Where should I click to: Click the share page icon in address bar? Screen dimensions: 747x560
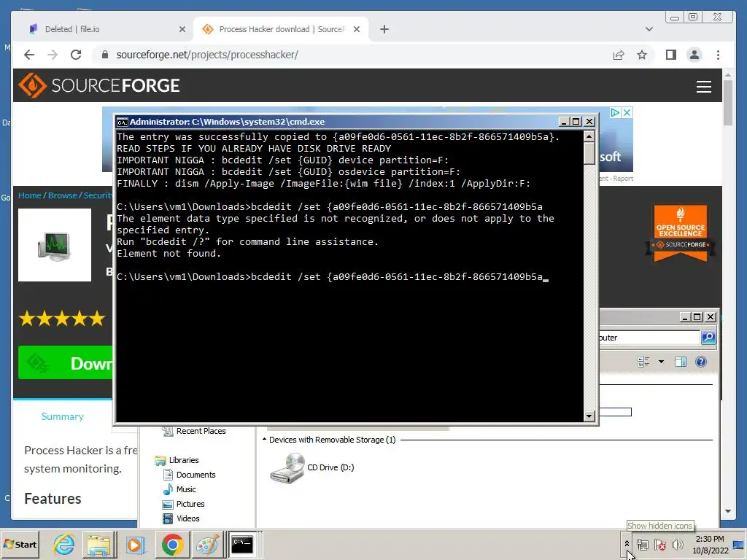click(x=619, y=55)
